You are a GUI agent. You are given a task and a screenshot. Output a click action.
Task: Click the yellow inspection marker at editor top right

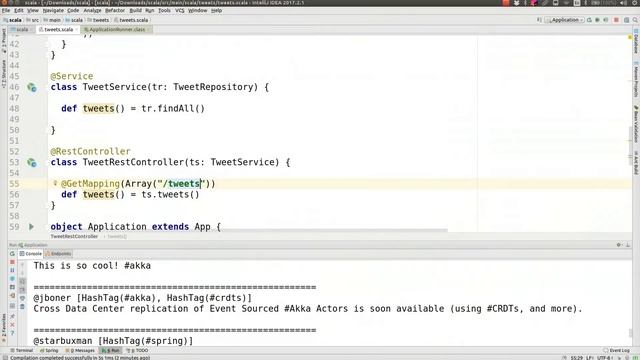(x=630, y=37)
